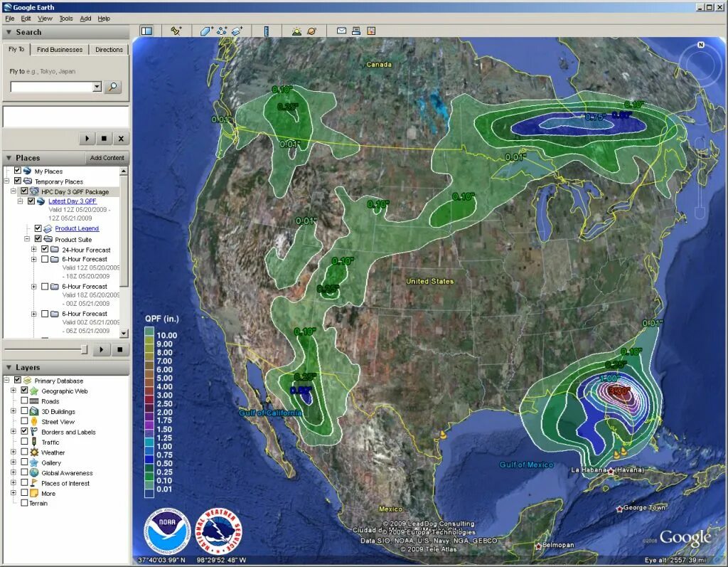Screen dimensions: 728x567
Task: Enable the Roads layer checkbox
Action: tap(24, 401)
